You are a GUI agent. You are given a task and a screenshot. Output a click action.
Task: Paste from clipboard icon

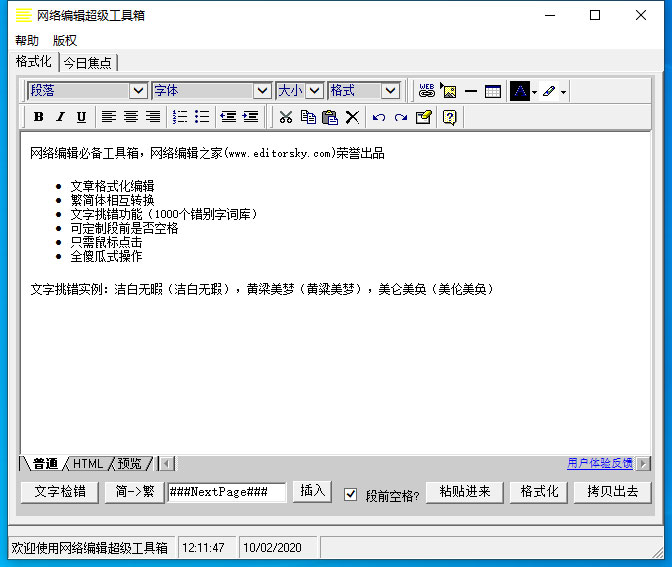[330, 117]
